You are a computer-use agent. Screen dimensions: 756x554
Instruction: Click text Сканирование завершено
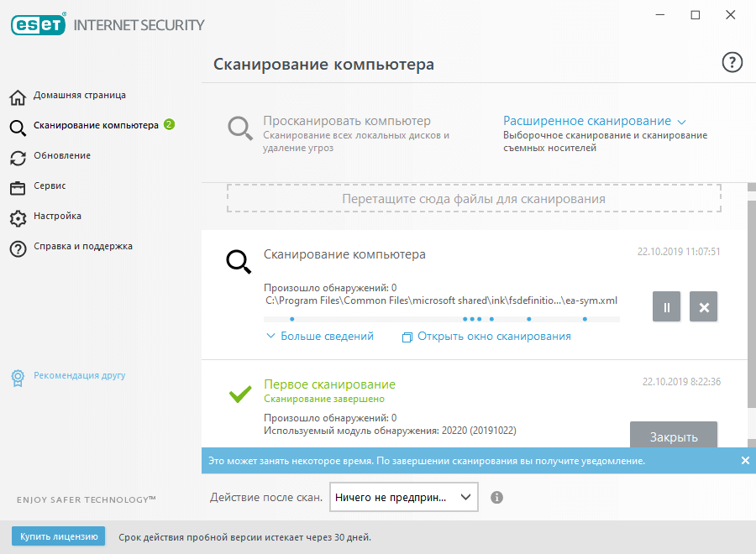click(x=324, y=399)
